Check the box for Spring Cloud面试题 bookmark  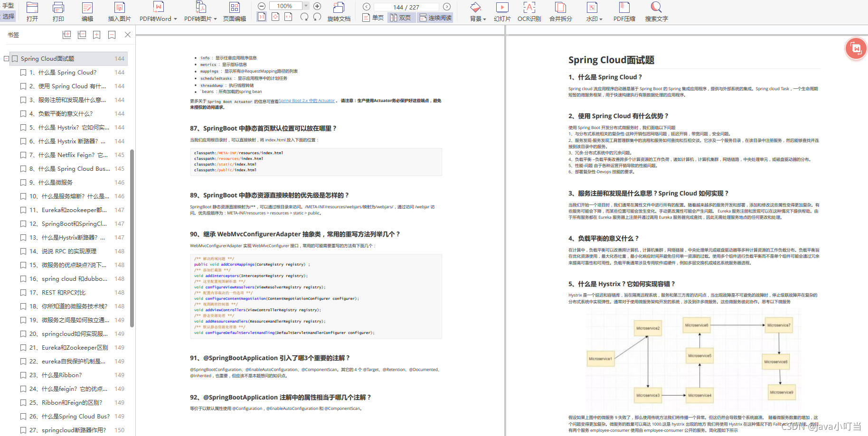click(15, 59)
